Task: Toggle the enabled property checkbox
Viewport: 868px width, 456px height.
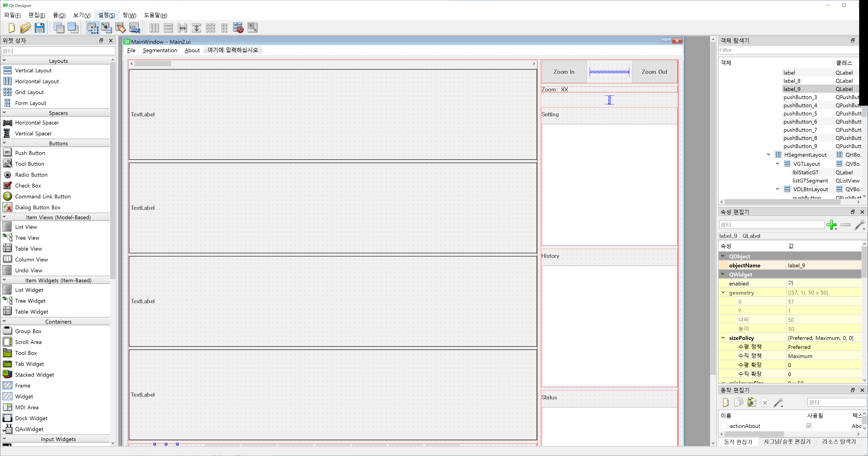Action: 791,283
